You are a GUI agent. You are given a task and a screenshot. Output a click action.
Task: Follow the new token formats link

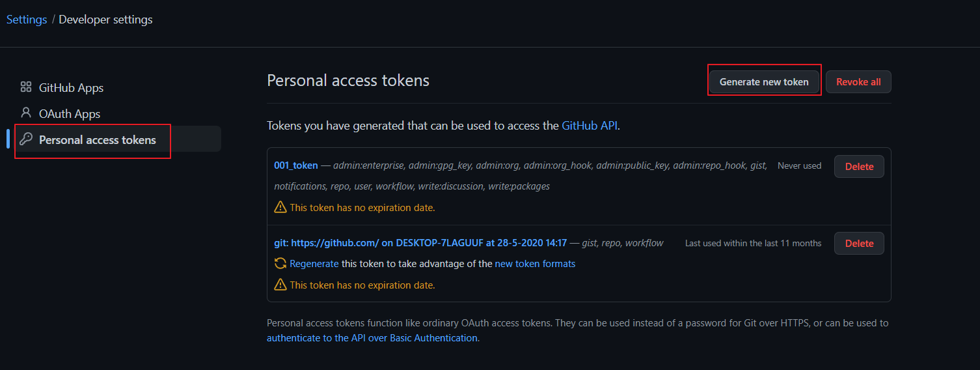535,264
